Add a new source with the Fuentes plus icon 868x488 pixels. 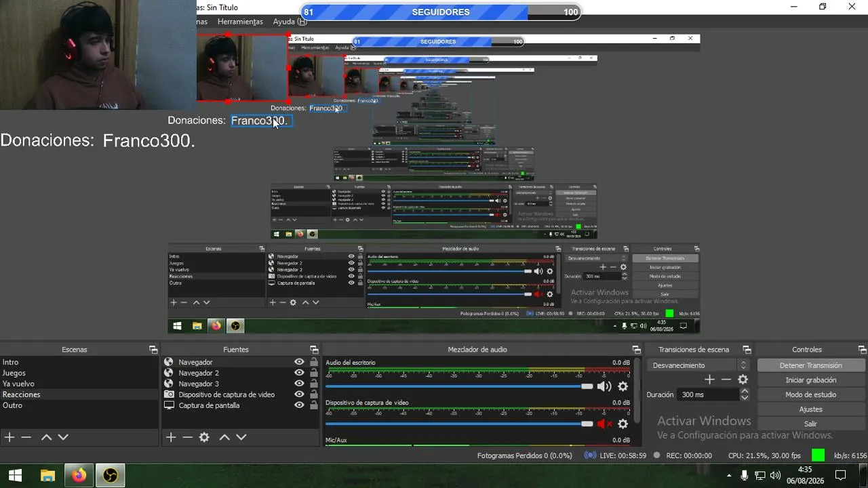pyautogui.click(x=171, y=437)
